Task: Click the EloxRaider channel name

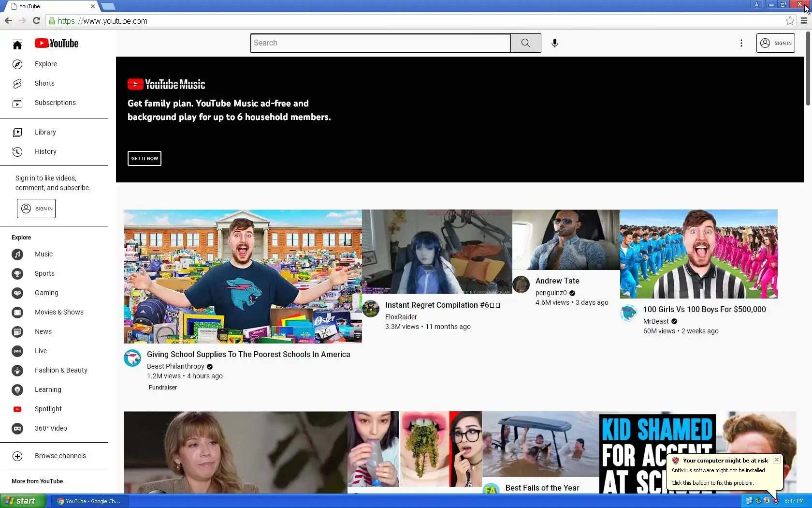Action: [401, 317]
